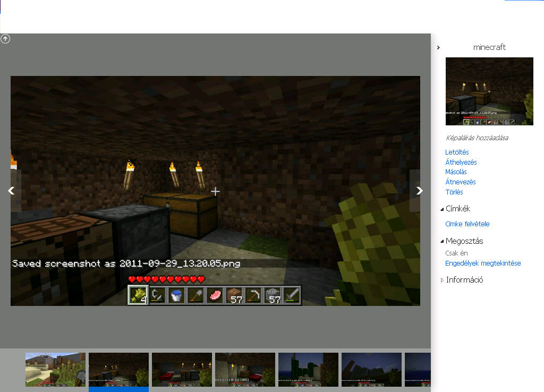Open Engedélyek megtekintése permissions link

click(x=483, y=263)
